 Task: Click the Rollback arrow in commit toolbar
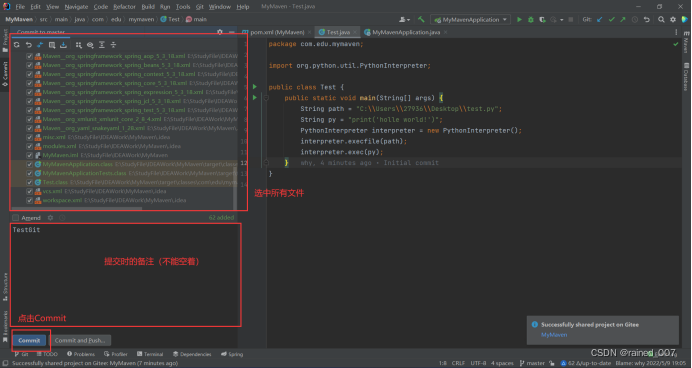coord(29,45)
